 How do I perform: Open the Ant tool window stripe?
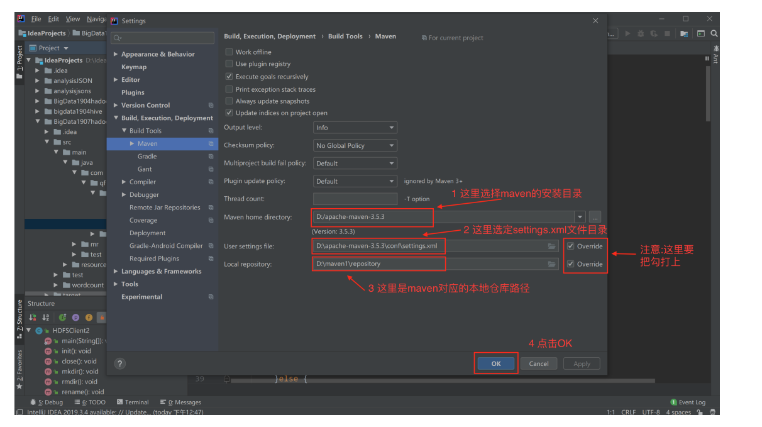[716, 54]
